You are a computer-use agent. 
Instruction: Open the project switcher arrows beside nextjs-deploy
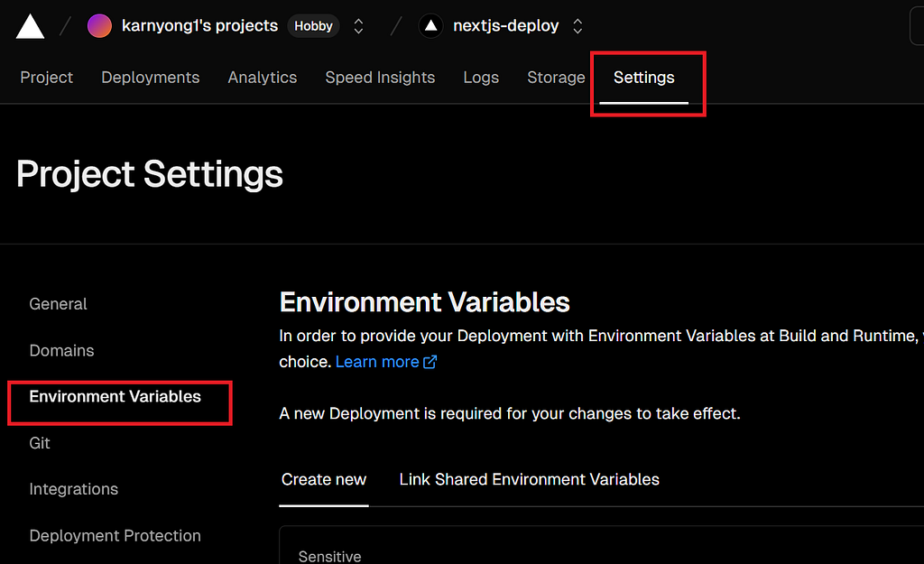577,26
